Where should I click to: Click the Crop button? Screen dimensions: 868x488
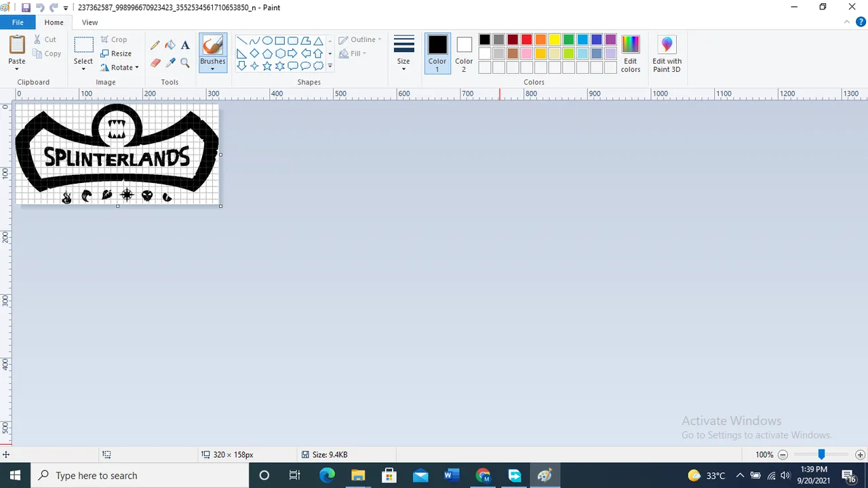coord(114,39)
